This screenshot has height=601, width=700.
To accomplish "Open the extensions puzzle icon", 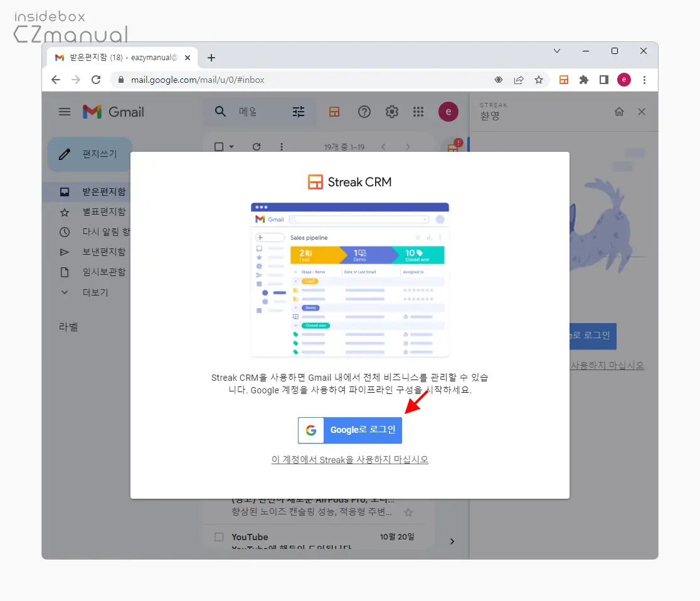I will (584, 80).
